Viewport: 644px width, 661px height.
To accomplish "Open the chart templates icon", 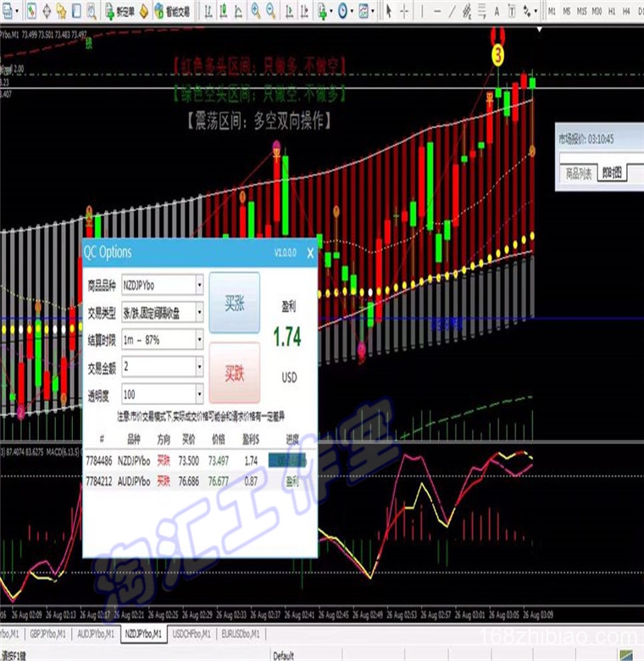I will [x=364, y=11].
